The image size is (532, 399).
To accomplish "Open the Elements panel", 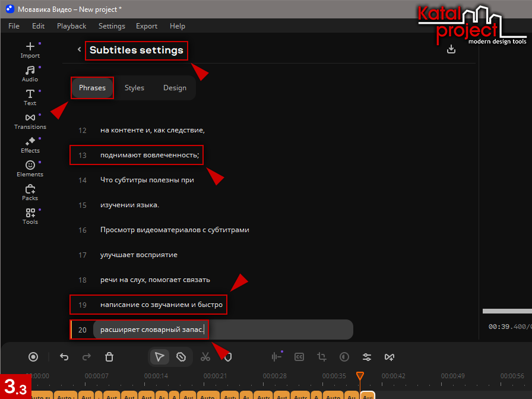I will pyautogui.click(x=30, y=169).
